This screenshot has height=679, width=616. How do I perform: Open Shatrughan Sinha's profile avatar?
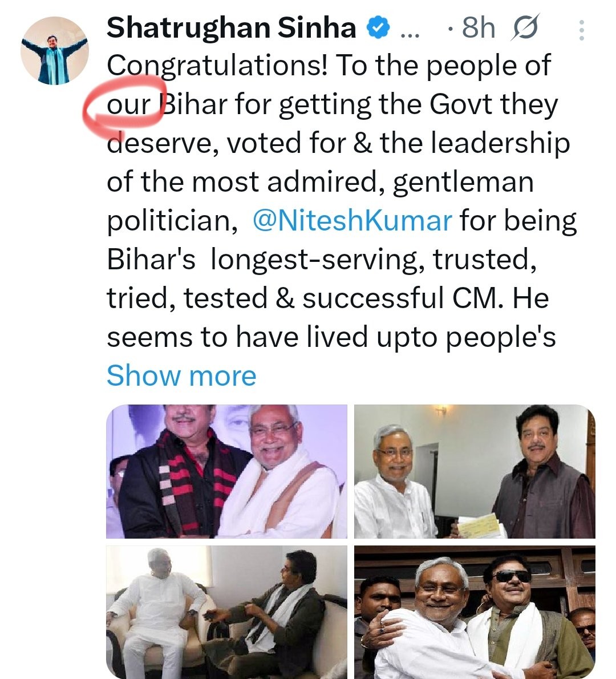coord(55,51)
